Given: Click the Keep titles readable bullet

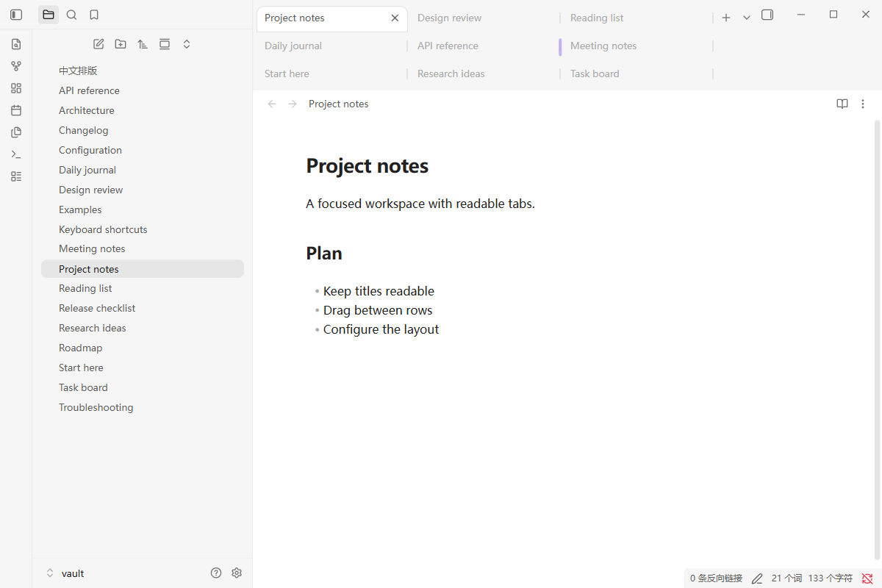Looking at the screenshot, I should pyautogui.click(x=379, y=291).
